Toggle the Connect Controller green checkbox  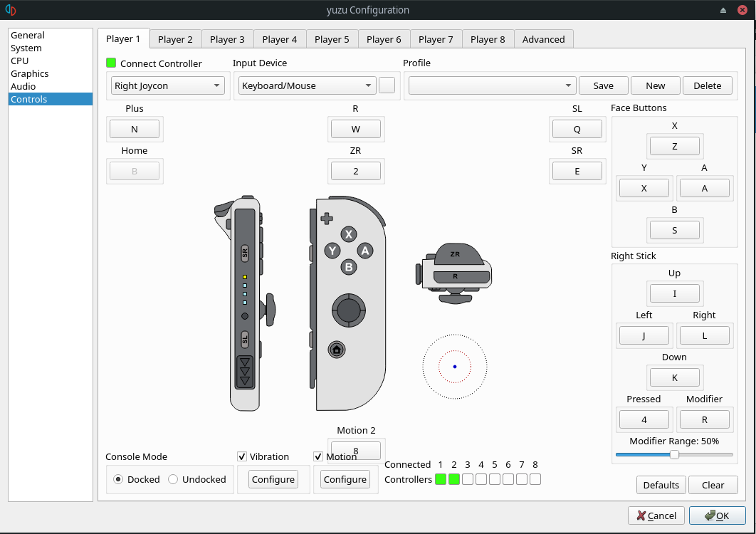(111, 63)
